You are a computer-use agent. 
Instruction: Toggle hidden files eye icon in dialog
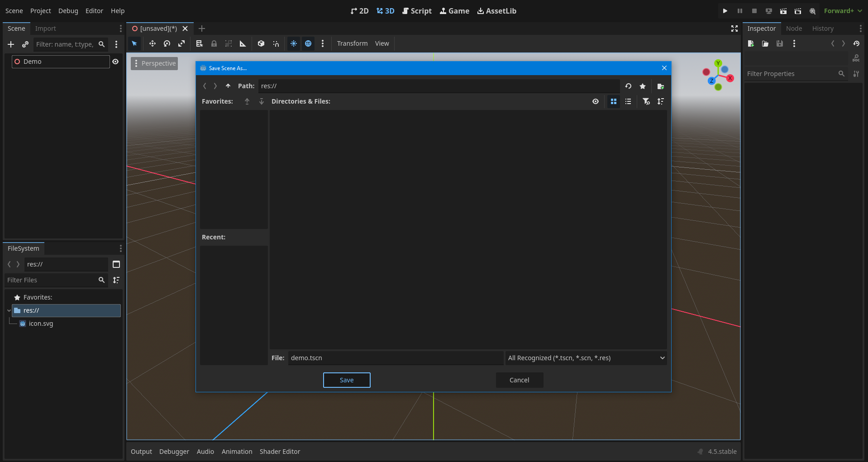596,101
